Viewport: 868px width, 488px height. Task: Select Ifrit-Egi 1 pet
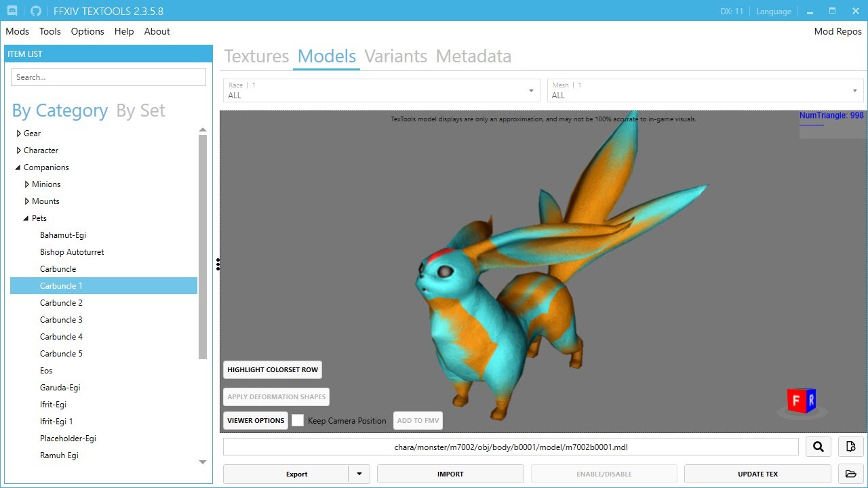point(56,422)
